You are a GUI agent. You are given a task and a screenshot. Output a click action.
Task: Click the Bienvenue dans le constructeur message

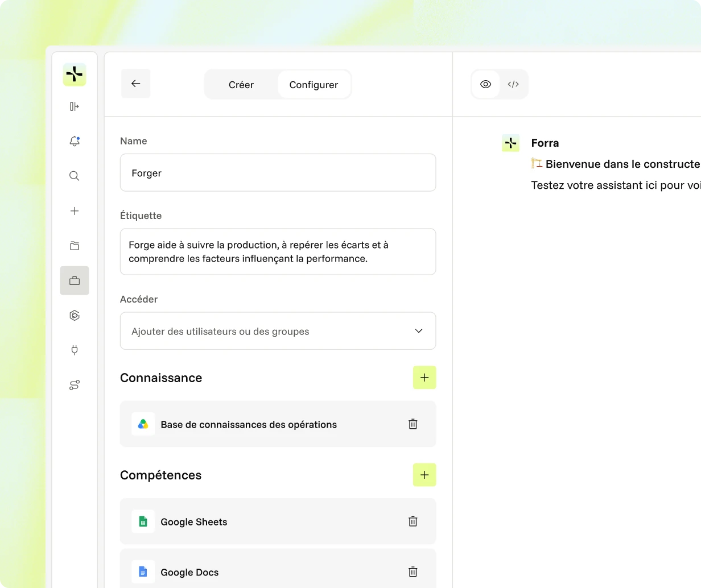coord(616,164)
